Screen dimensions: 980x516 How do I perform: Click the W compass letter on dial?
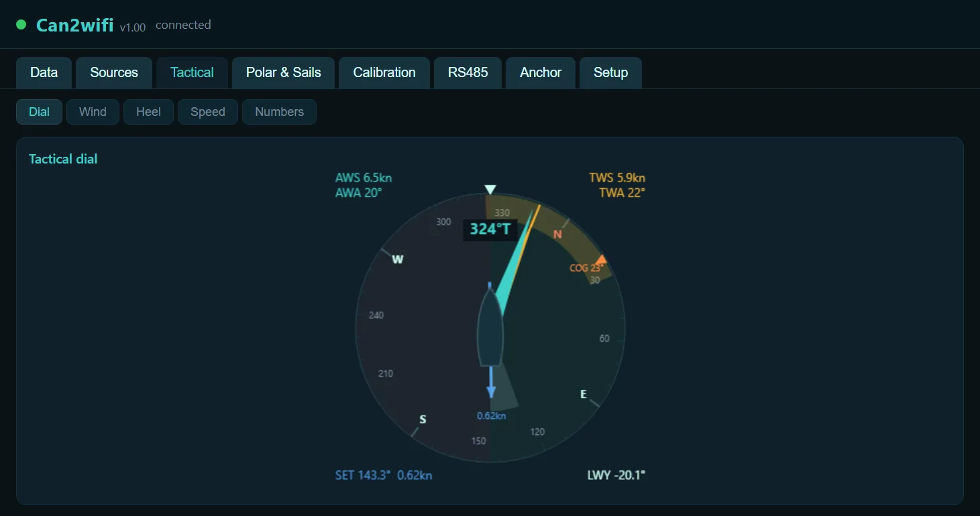coord(398,259)
